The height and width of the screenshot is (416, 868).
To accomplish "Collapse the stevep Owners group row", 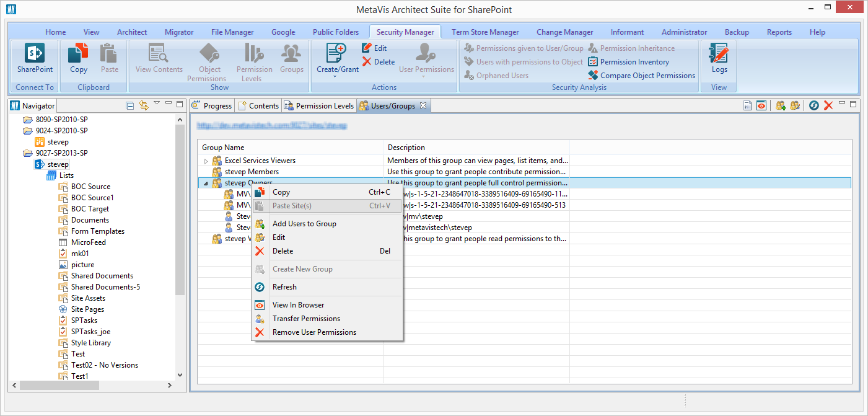I will [x=206, y=184].
